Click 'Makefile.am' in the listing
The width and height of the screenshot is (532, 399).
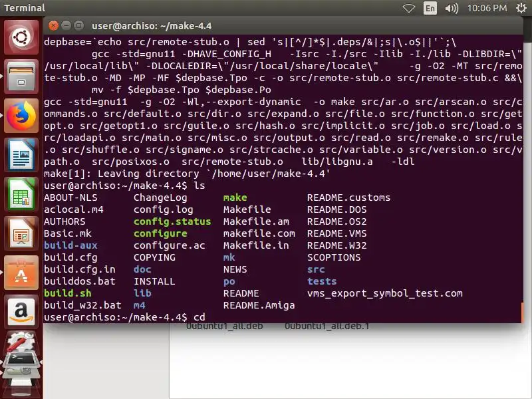pos(256,221)
